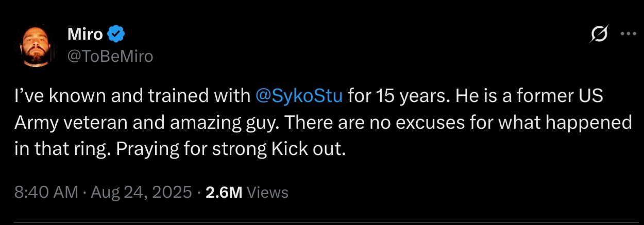
Task: Open the three-dot more options menu
Action: pos(628,34)
